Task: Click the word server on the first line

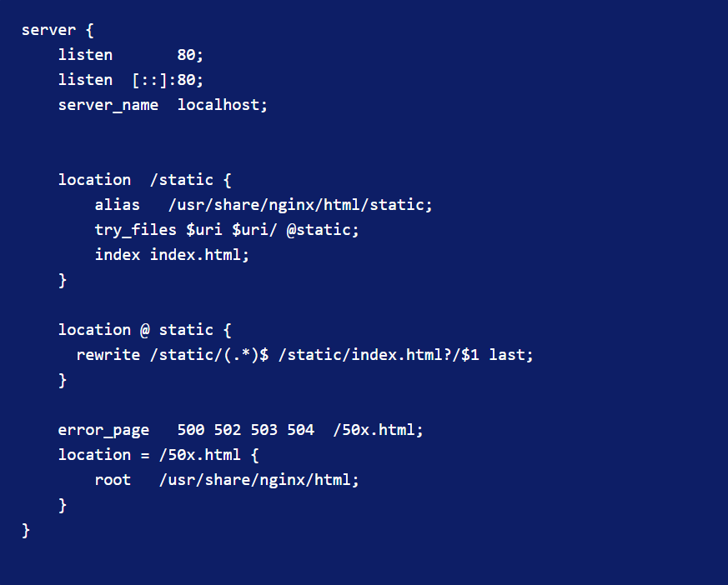Action: [x=48, y=30]
